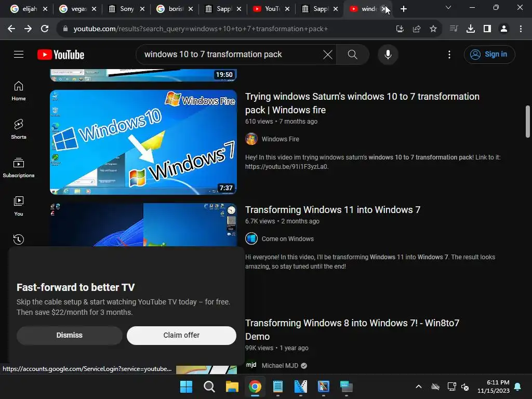
Task: Click the 19:50 video thumbnail at top
Action: pos(143,75)
